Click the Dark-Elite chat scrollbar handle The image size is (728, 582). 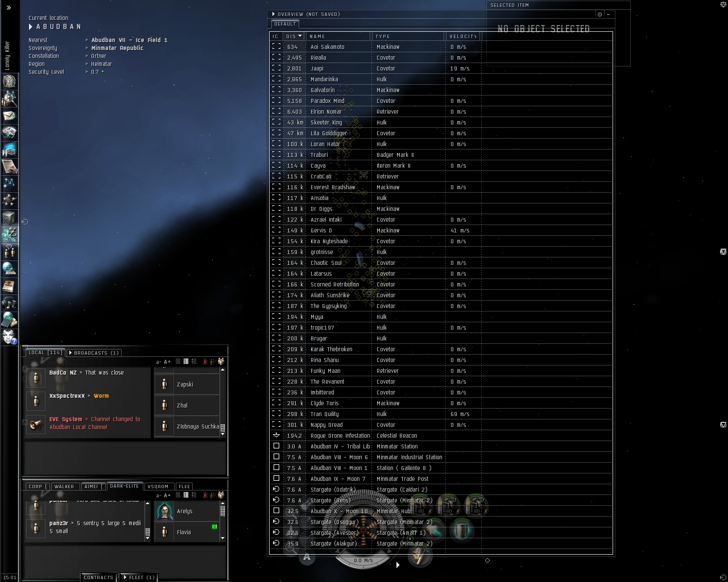click(148, 532)
